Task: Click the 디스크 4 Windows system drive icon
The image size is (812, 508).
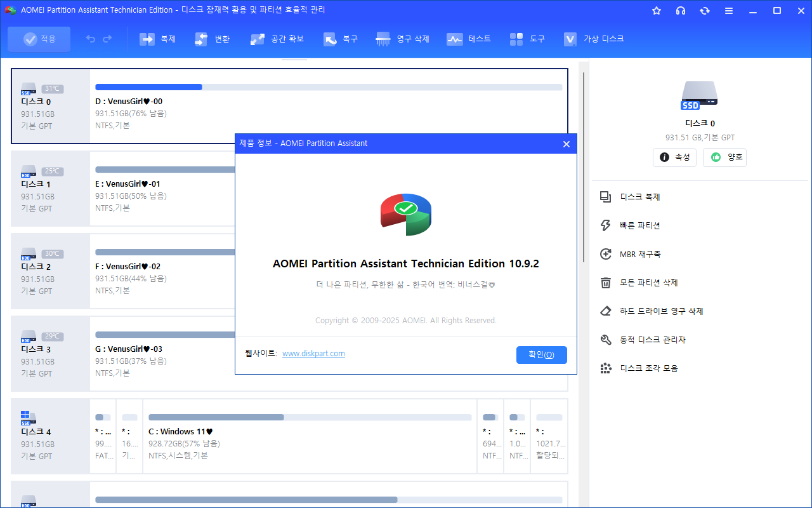Action: [x=29, y=418]
